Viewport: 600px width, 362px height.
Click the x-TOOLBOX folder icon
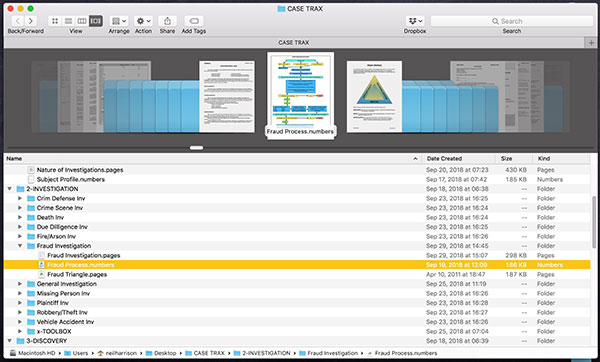click(x=31, y=331)
